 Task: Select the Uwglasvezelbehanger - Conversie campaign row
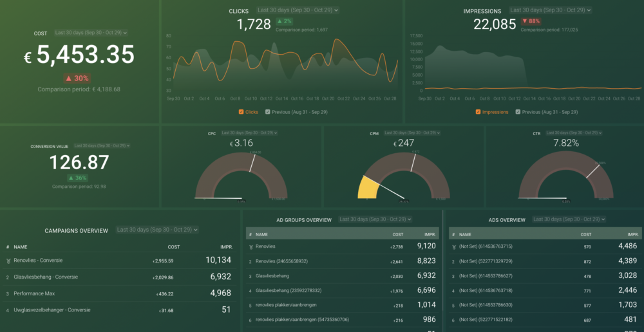coord(120,310)
